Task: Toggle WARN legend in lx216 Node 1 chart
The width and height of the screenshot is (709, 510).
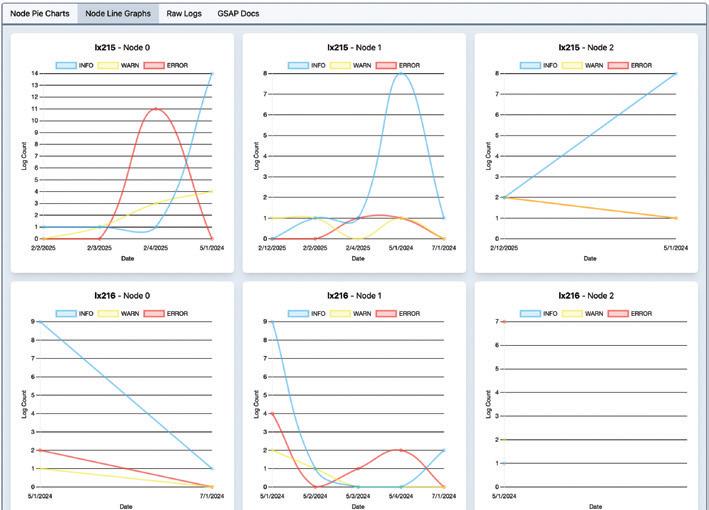Action: click(350, 314)
